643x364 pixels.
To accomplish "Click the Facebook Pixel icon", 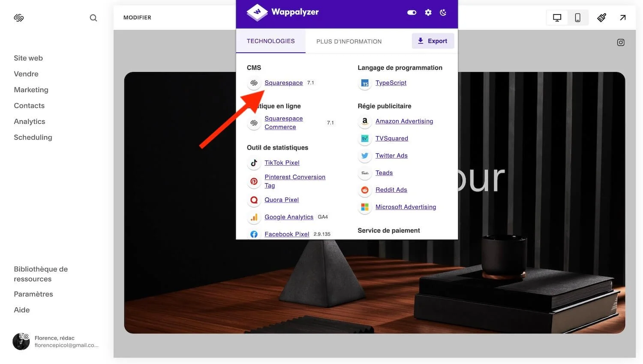I will point(254,234).
